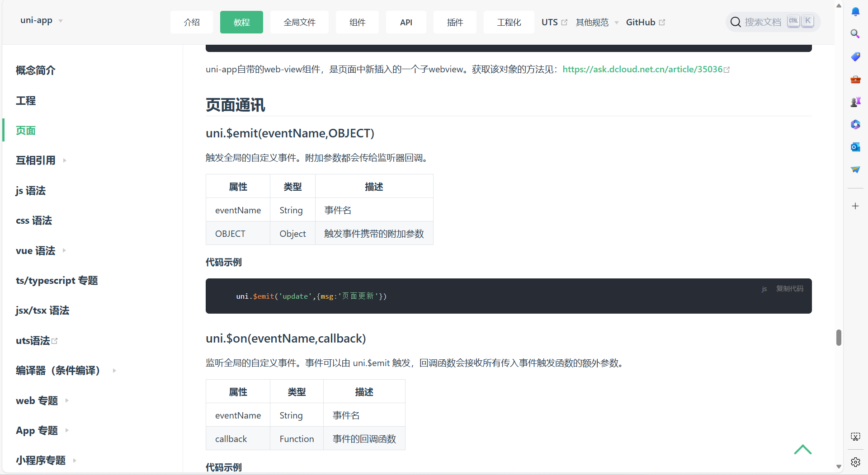The width and height of the screenshot is (868, 475).
Task: Go to ts/typescript 专题 in the sidebar
Action: click(x=57, y=281)
